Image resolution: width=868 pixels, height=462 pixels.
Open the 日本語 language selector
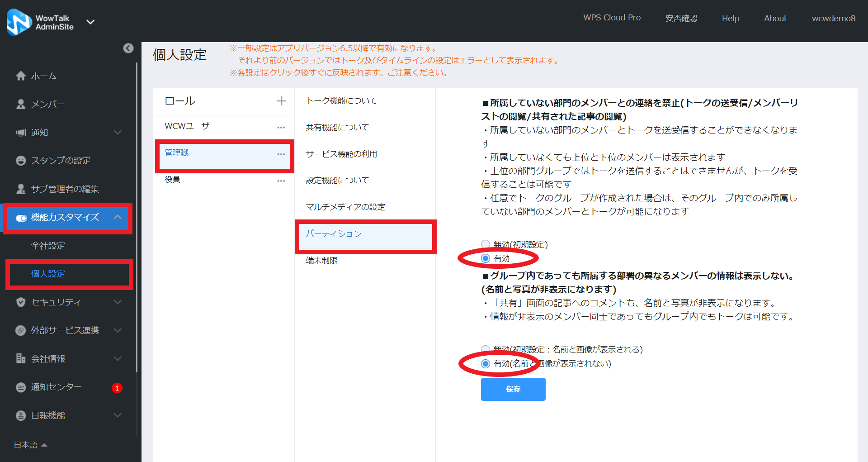[x=30, y=445]
